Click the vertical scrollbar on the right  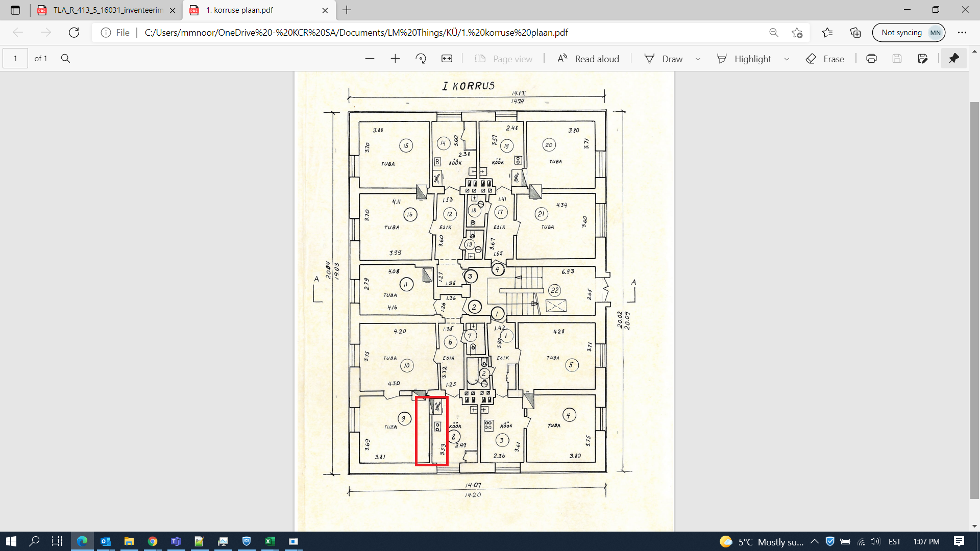pos(974,301)
